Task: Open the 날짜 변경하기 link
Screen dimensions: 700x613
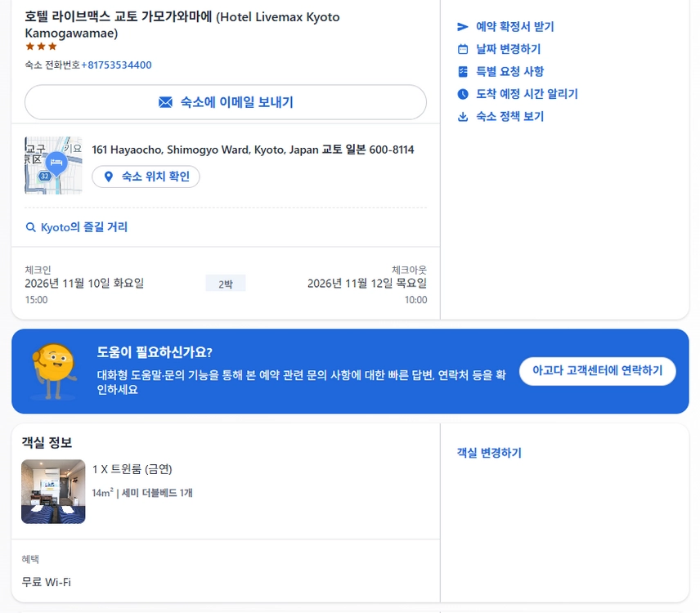Action: (x=508, y=49)
